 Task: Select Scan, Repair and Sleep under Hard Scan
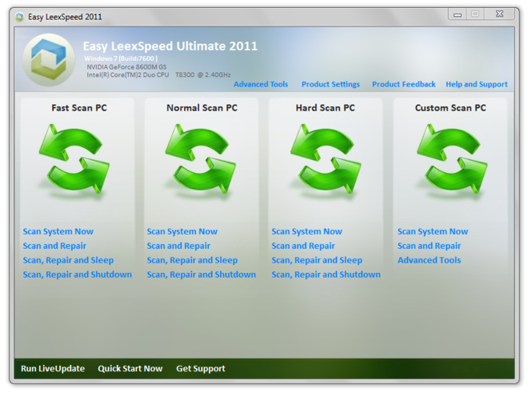coord(317,260)
